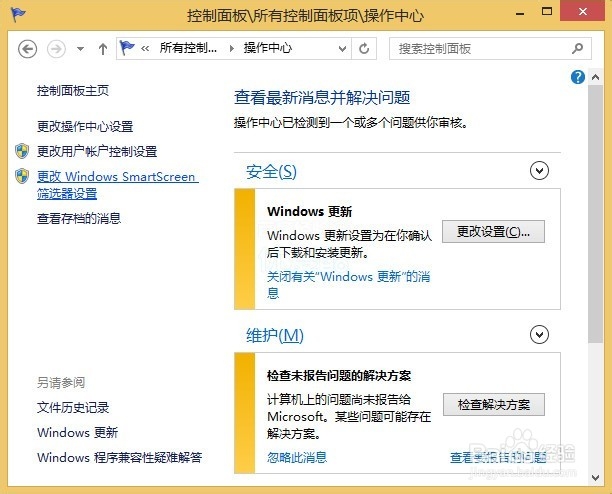Viewport: 612px width, 494px height.
Task: Minimize the Action Center window
Action: 520,13
